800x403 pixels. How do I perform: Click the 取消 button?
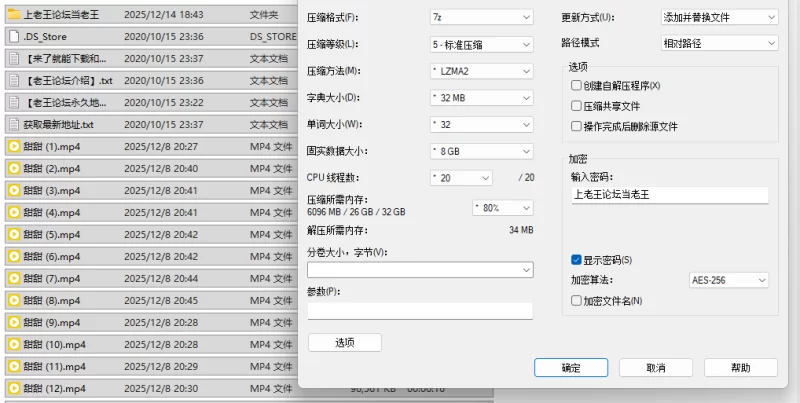(x=655, y=368)
